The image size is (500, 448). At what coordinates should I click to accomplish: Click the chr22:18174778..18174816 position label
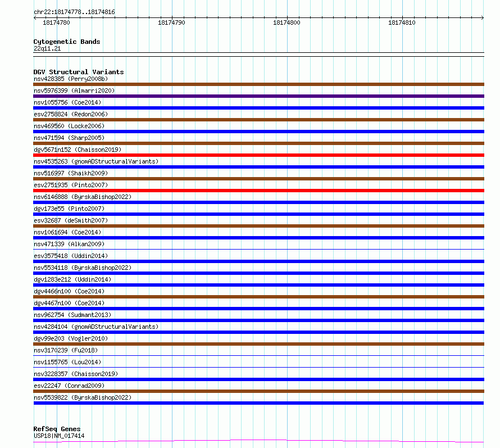tap(74, 12)
